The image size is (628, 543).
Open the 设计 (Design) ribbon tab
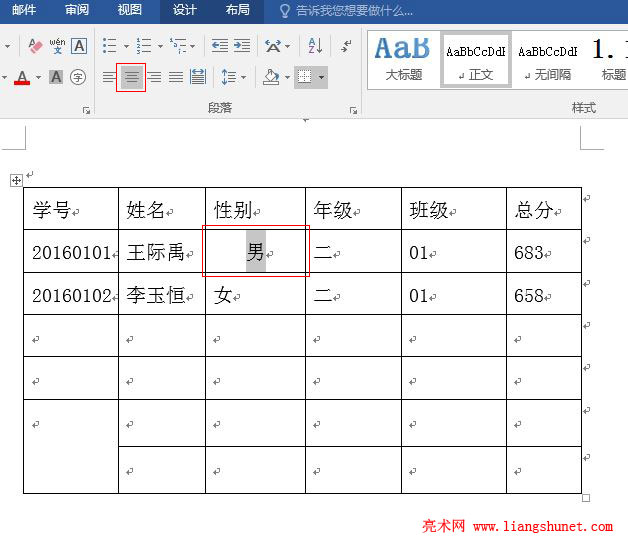click(x=184, y=10)
